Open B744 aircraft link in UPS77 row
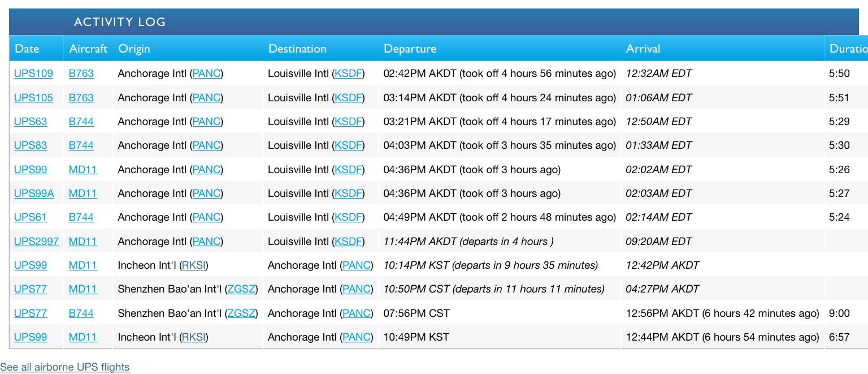868x374 pixels. (81, 313)
